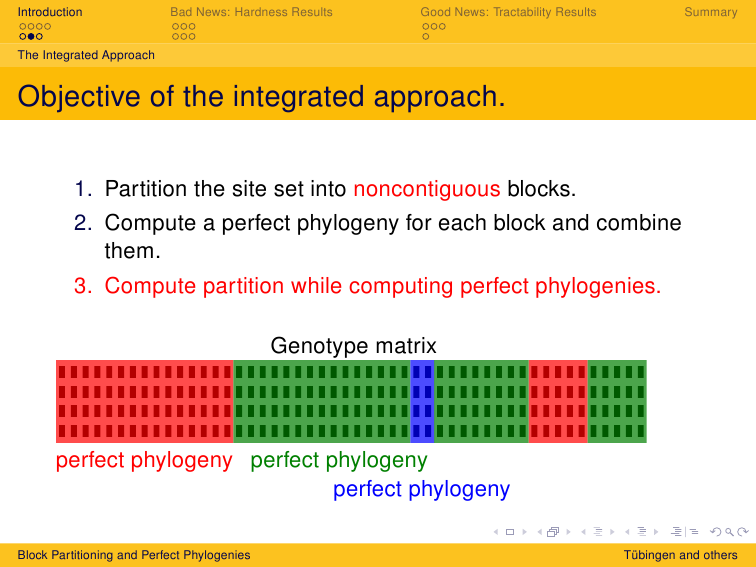Click the footer title Block Partitioning and Perfect Phylogenies
This screenshot has width=756, height=567.
click(134, 555)
